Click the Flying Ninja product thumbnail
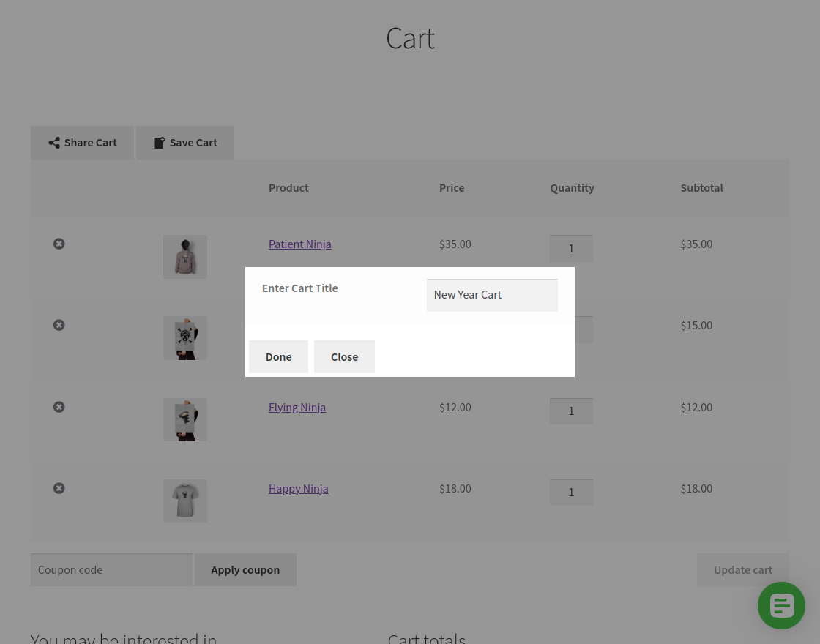820x644 pixels. (185, 419)
